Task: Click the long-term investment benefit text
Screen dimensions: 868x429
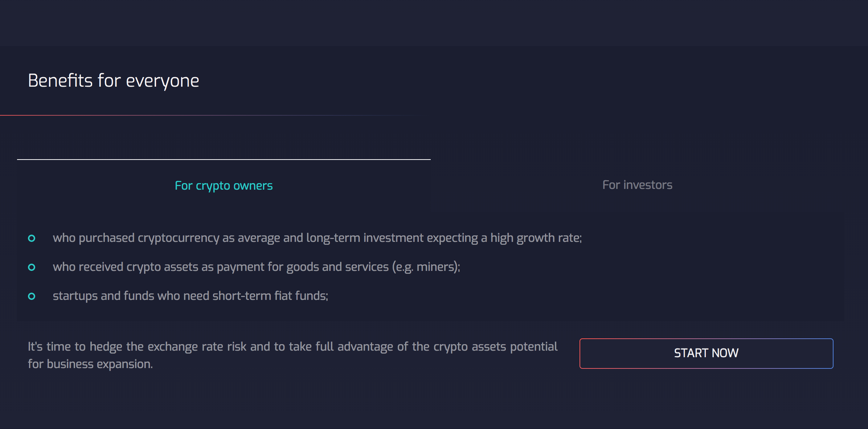Action: tap(318, 238)
